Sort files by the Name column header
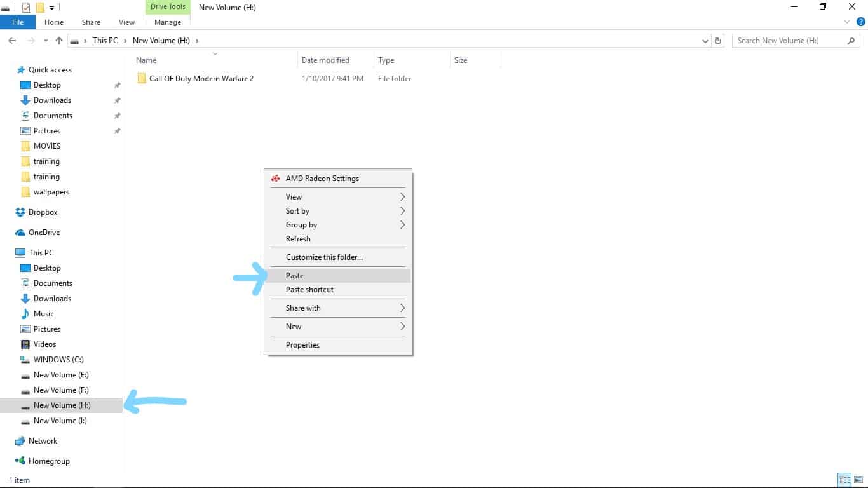Viewport: 868px width, 488px height. pos(146,60)
